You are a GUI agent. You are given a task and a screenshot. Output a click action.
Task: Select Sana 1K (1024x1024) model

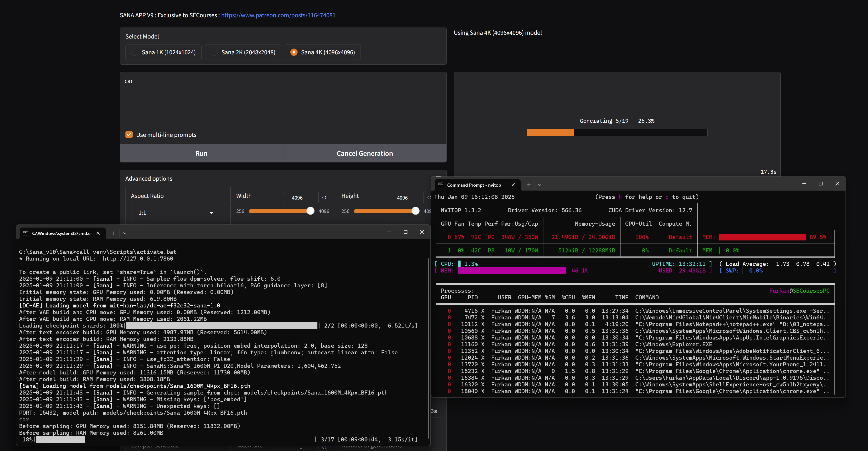point(135,52)
